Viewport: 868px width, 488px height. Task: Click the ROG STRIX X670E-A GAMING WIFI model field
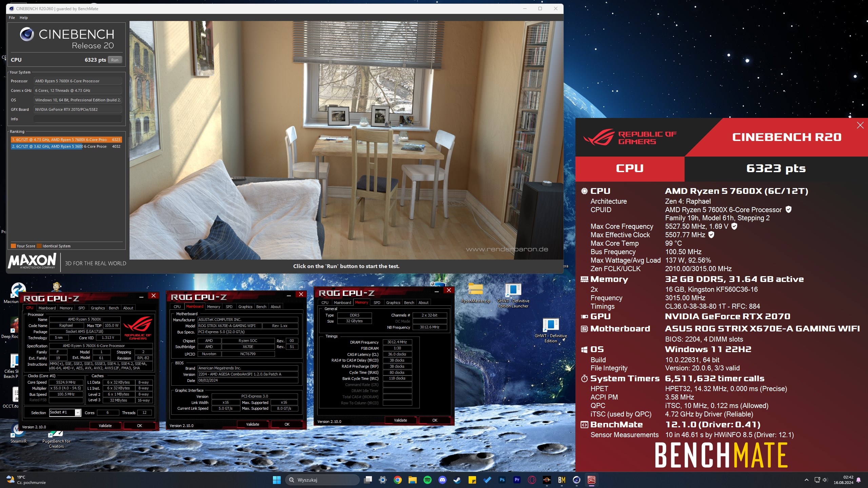pos(230,326)
